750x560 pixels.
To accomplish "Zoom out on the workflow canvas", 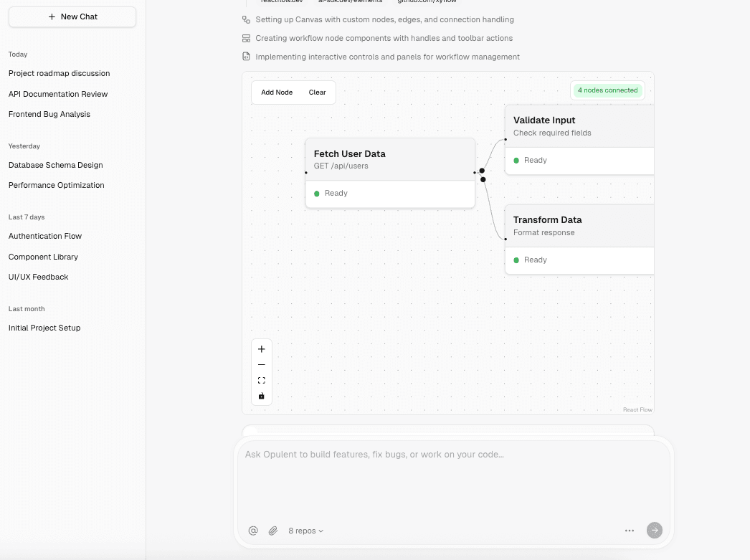I will pos(262,365).
